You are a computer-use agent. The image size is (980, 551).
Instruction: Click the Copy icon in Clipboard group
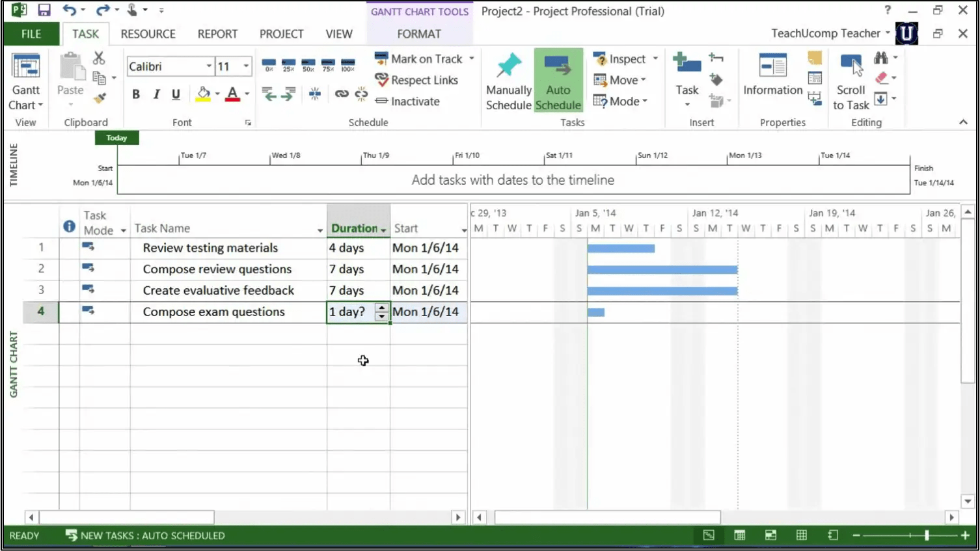coord(100,78)
